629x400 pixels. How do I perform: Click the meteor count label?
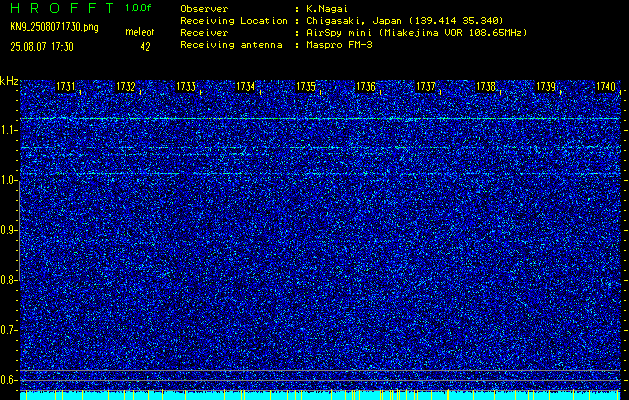click(140, 32)
